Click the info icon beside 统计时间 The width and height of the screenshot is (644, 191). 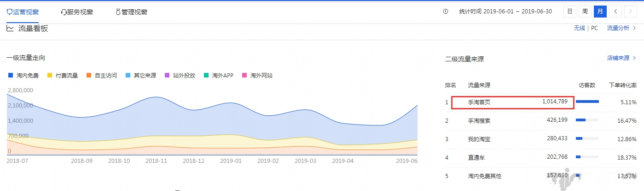[445, 12]
